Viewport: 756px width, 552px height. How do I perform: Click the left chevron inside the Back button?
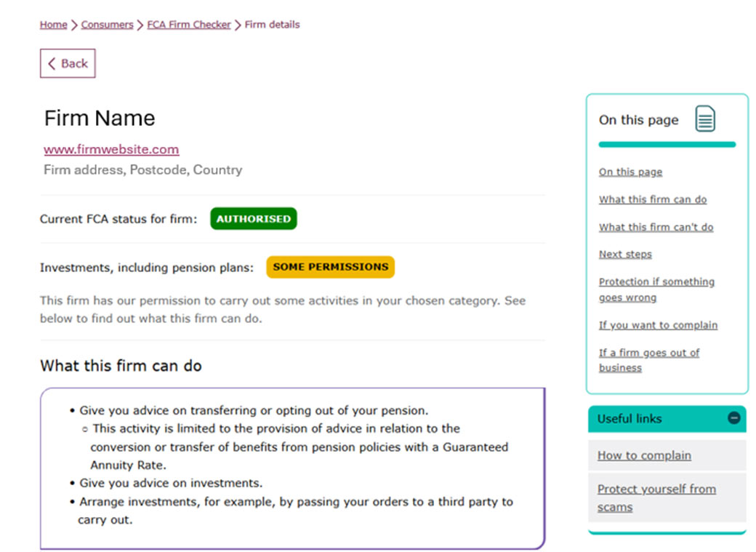pos(52,63)
